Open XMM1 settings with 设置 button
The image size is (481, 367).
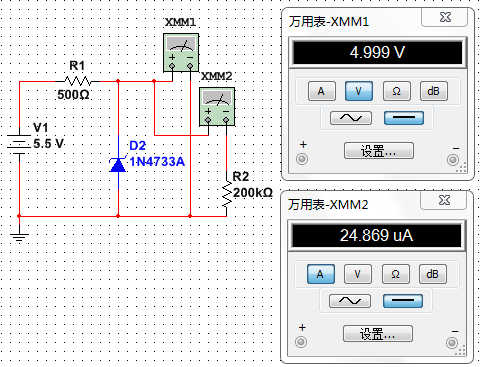point(379,151)
